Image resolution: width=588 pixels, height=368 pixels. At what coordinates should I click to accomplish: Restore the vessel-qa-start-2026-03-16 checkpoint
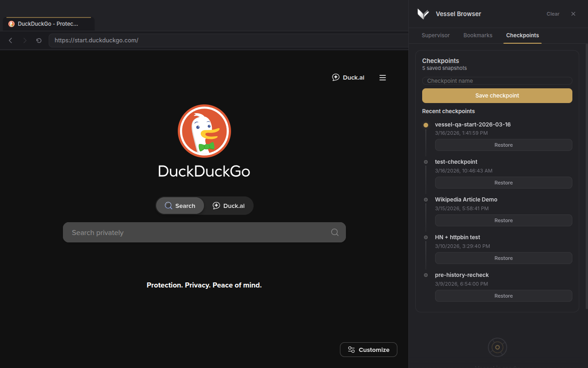(503, 145)
